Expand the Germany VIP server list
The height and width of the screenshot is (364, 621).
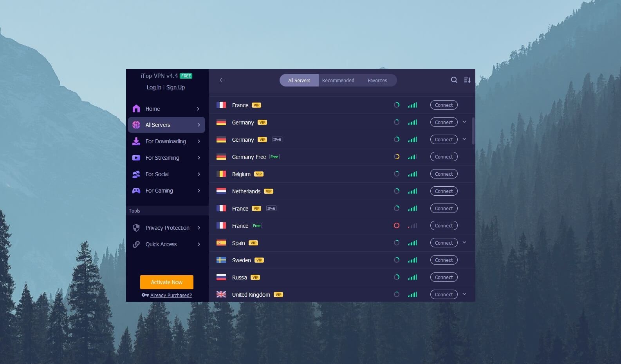coord(464,122)
